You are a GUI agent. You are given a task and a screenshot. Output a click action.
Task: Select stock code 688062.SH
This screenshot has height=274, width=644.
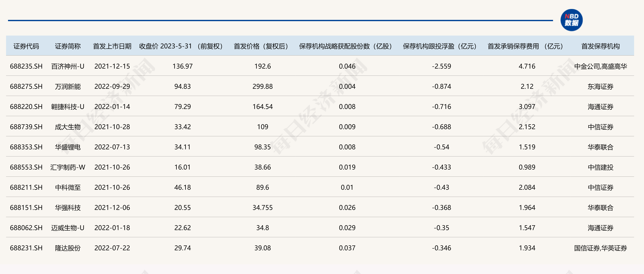(x=26, y=228)
